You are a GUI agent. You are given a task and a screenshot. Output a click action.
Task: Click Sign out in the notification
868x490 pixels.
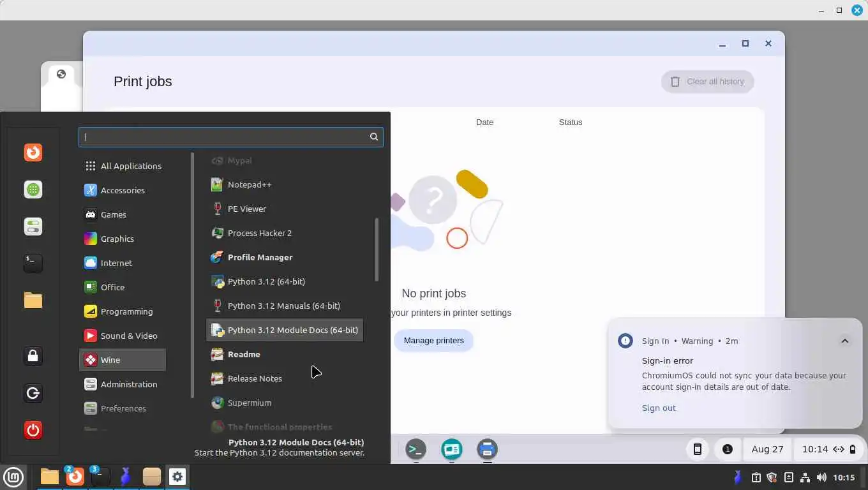pyautogui.click(x=659, y=408)
